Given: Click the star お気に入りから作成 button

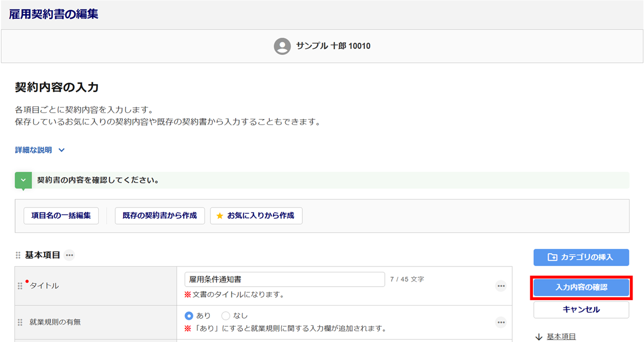Looking at the screenshot, I should tap(256, 216).
